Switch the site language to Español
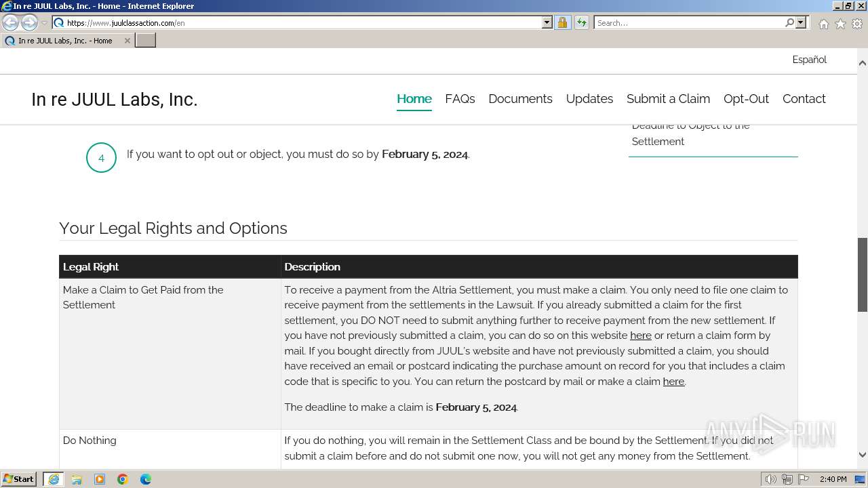Screen dimensions: 868x488 click(810, 60)
